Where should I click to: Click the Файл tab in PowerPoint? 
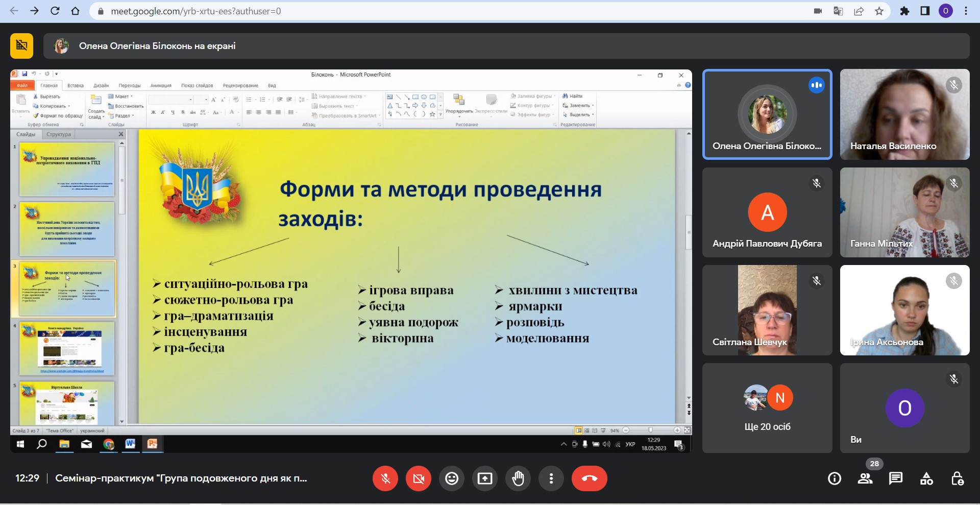pyautogui.click(x=22, y=85)
